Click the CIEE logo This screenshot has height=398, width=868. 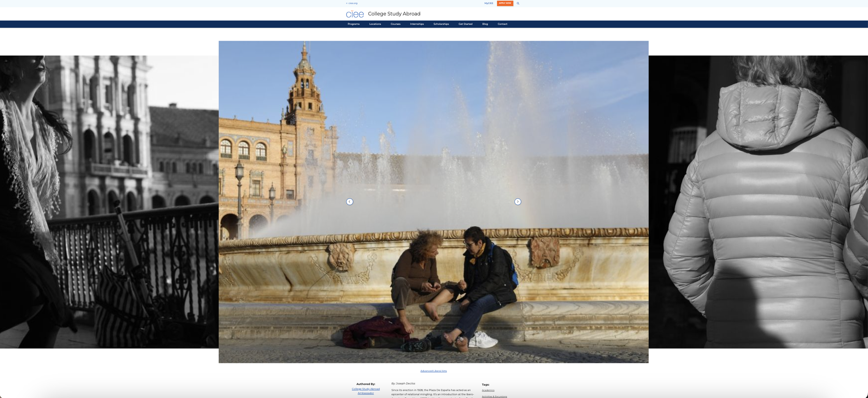pos(354,14)
